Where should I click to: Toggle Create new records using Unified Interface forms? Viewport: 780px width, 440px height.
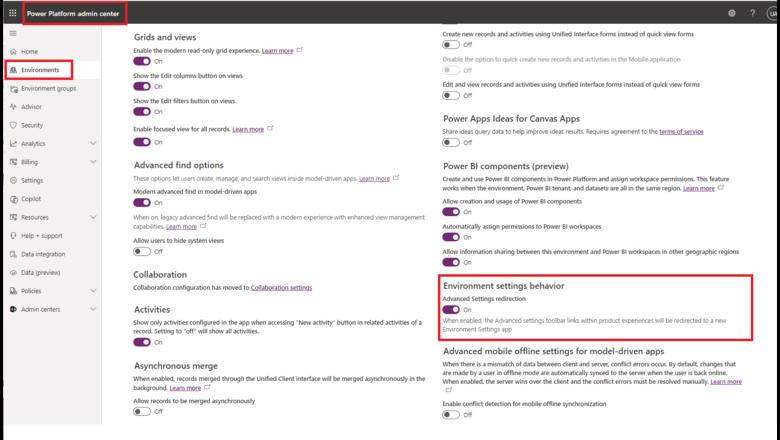(x=451, y=45)
